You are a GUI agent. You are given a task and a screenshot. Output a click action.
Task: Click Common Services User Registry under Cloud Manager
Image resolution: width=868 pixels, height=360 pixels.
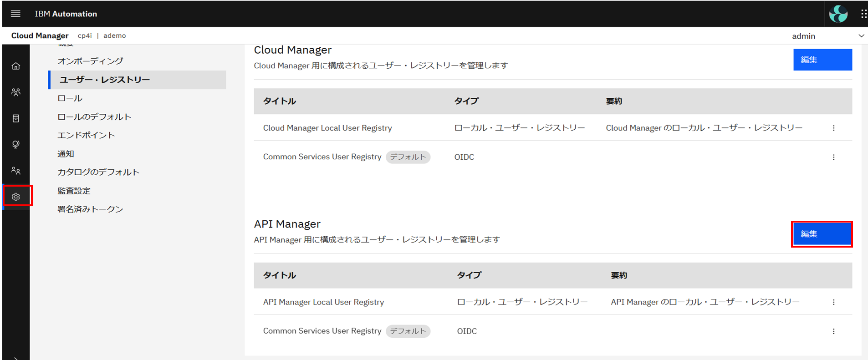click(322, 157)
